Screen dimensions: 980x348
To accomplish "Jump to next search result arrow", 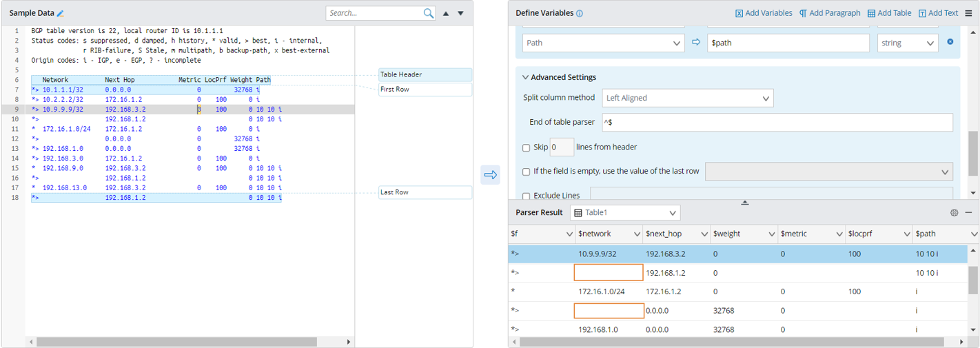I will pyautogui.click(x=461, y=13).
